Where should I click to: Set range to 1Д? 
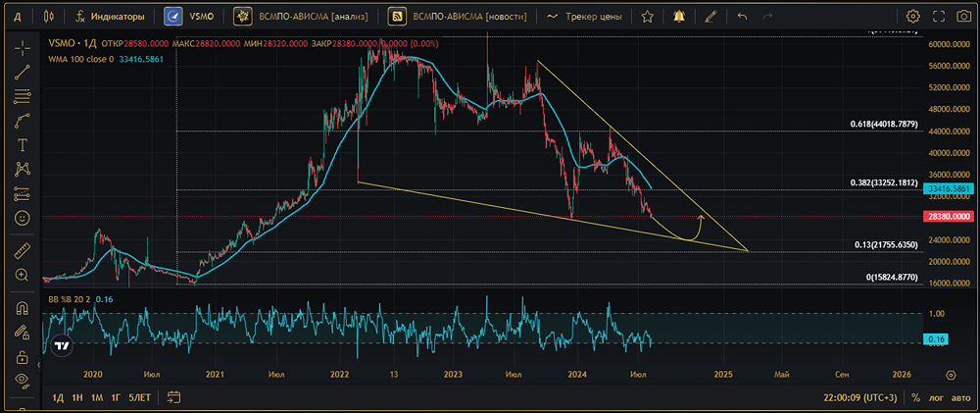[x=58, y=397]
